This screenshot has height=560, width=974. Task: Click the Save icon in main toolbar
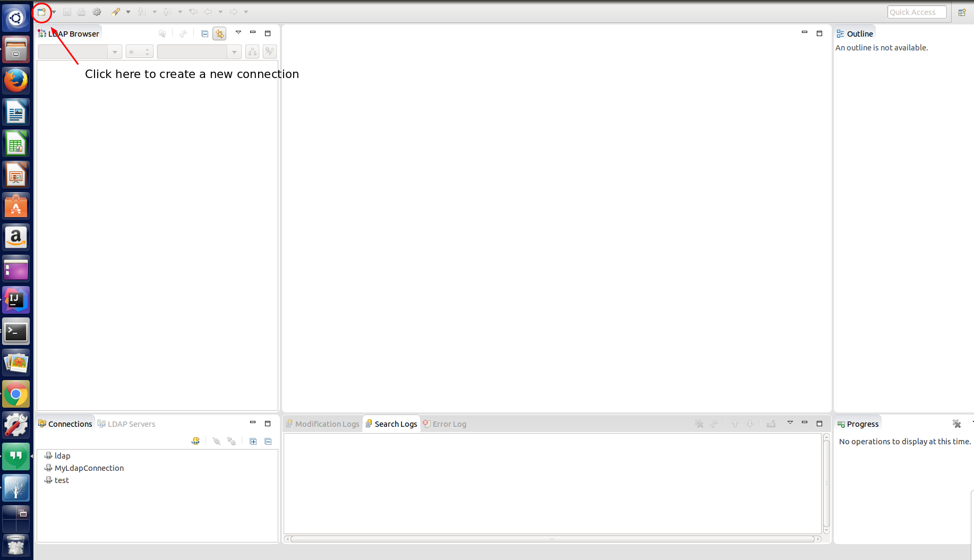pos(67,12)
